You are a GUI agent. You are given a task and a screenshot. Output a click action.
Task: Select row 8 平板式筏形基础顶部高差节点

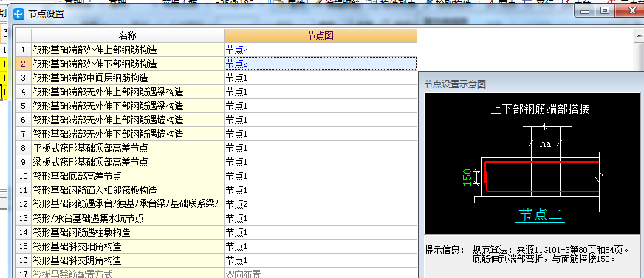tap(128, 148)
